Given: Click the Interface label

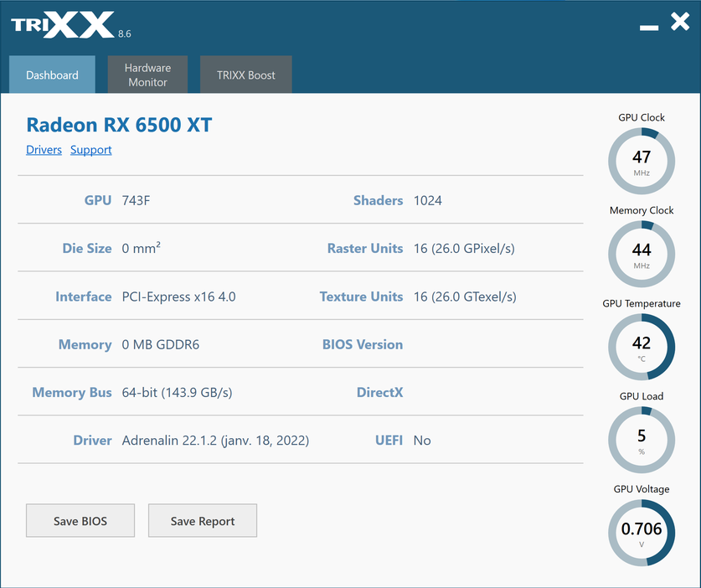Looking at the screenshot, I should pos(84,297).
